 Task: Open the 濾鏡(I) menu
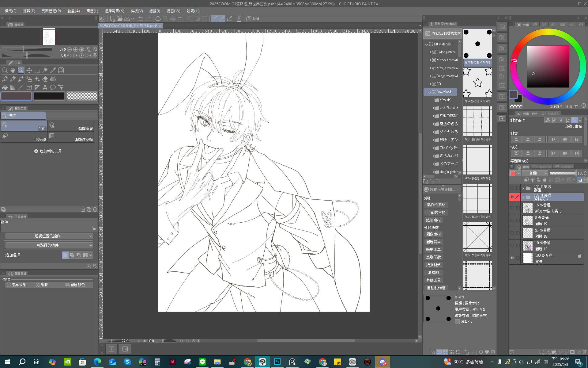tap(155, 11)
